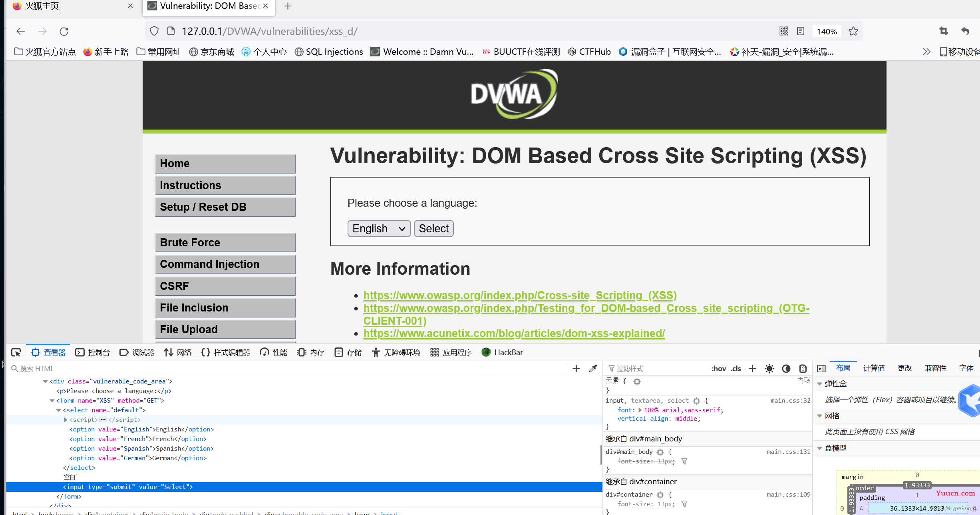This screenshot has height=515, width=980.
Task: Open the QR code icon in address bar
Action: pyautogui.click(x=783, y=31)
